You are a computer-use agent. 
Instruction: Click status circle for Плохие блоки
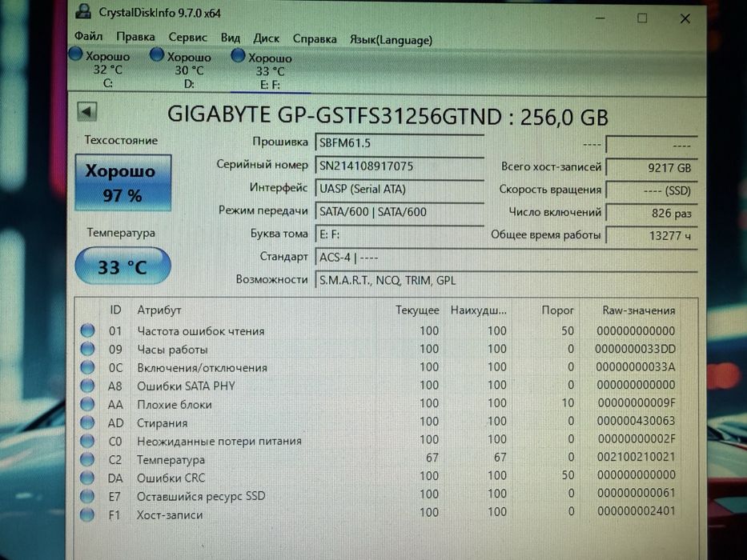pyautogui.click(x=87, y=404)
